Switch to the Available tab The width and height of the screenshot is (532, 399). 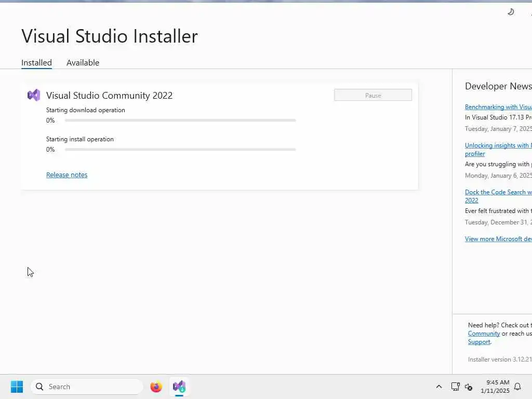point(83,63)
